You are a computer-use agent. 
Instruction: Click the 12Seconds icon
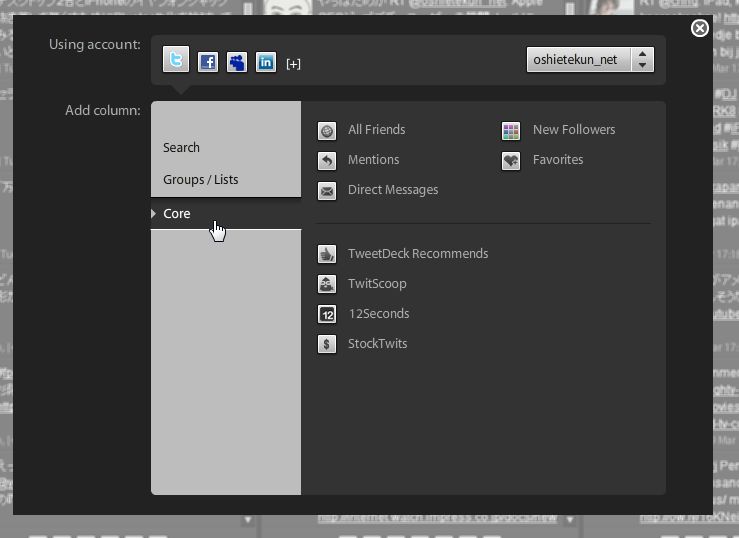click(327, 314)
